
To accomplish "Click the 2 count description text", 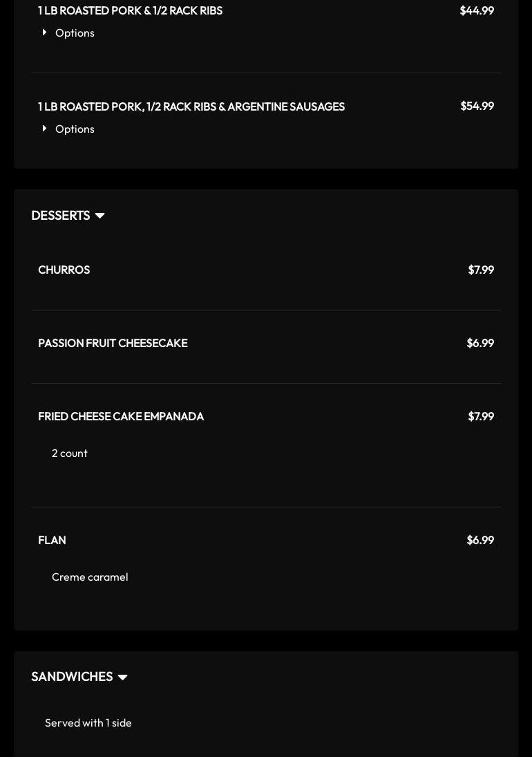I will point(70,454).
